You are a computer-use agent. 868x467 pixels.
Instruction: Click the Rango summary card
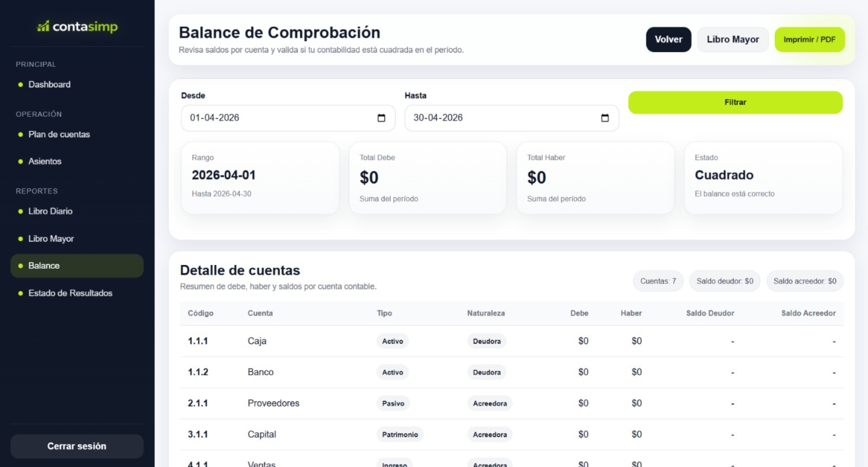click(260, 178)
